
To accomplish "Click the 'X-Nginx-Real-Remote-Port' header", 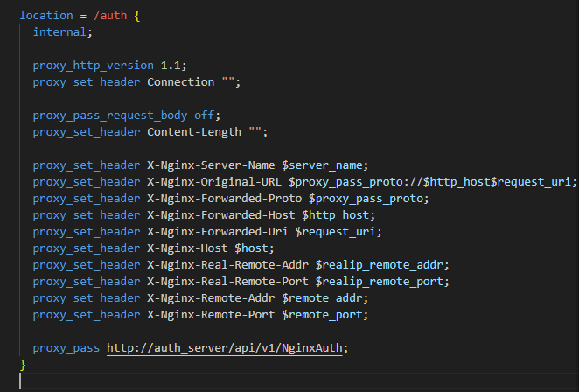I will click(227, 282).
